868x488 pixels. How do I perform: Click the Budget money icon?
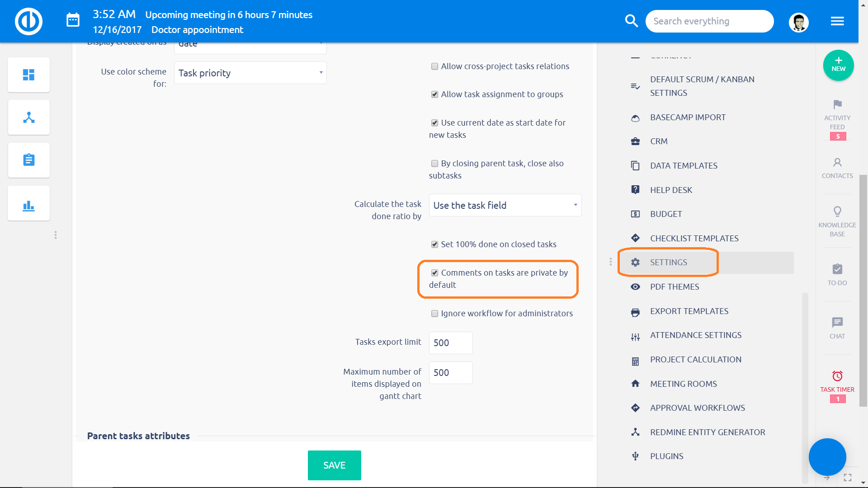tap(635, 214)
